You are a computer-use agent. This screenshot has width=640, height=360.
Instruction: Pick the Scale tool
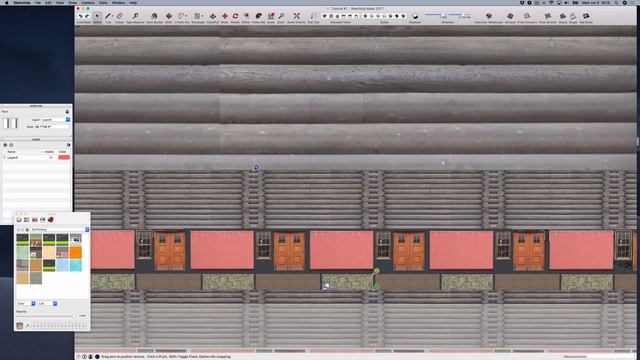[x=271, y=16]
